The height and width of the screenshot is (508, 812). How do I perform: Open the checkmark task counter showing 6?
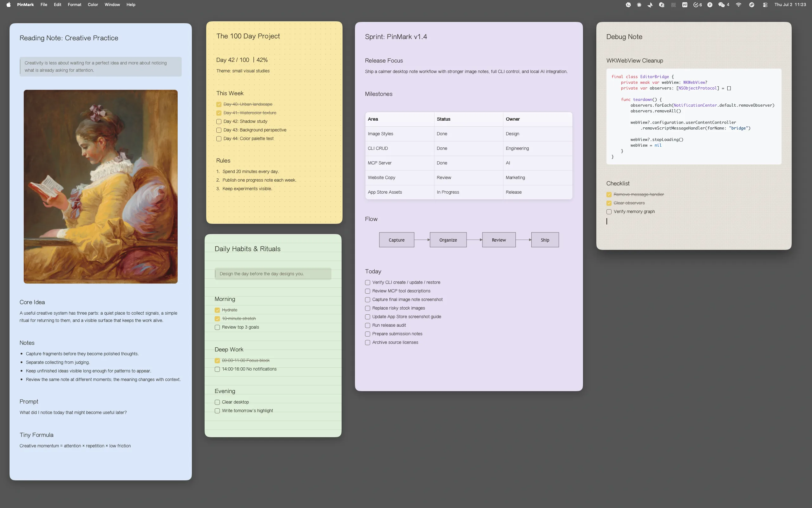pyautogui.click(x=697, y=5)
